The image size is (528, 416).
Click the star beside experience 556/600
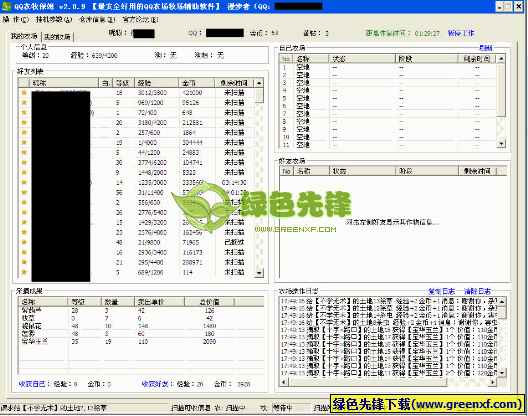24,202
